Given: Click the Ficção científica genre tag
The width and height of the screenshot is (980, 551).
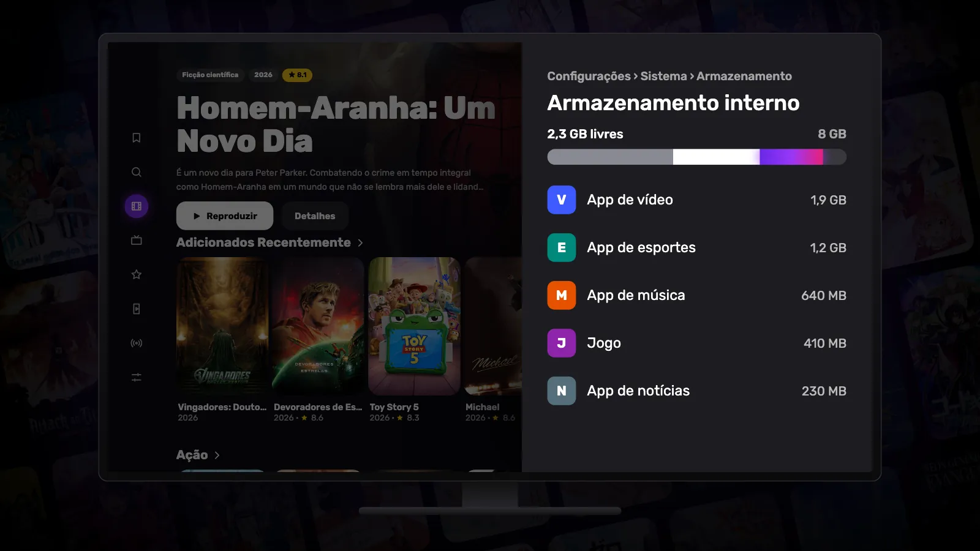Looking at the screenshot, I should [x=210, y=75].
